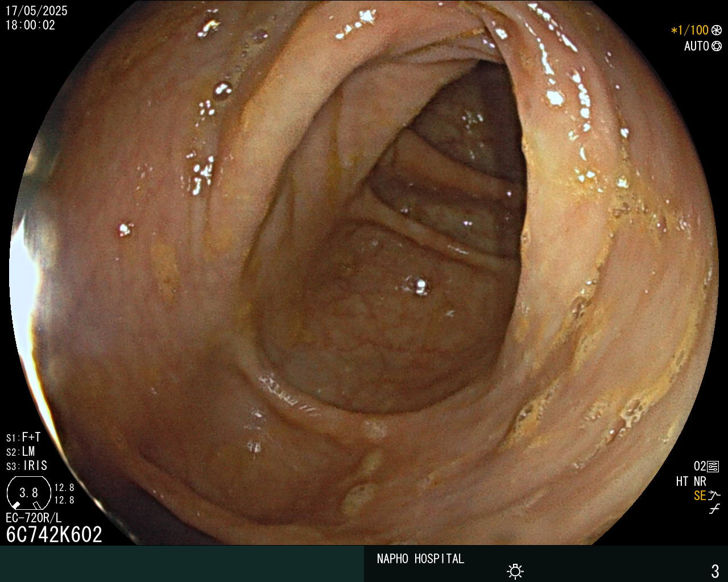Click the EC-720R/L scope model label
The image size is (728, 582).
tap(34, 518)
